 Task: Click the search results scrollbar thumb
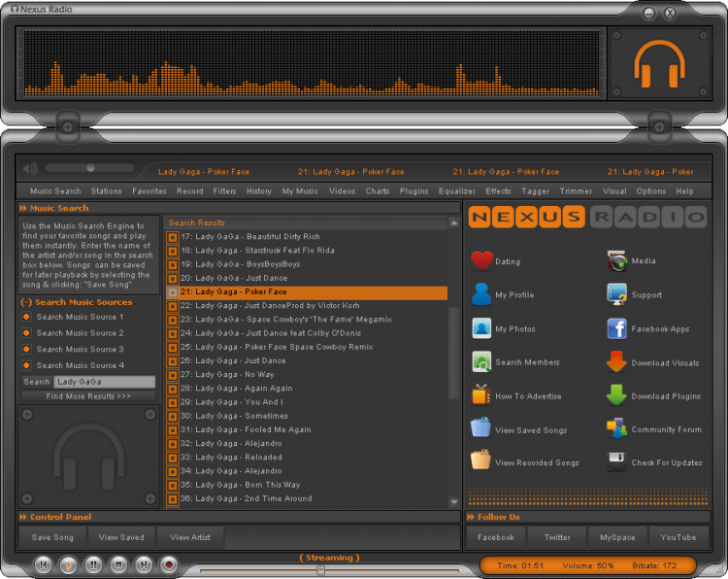[x=454, y=353]
